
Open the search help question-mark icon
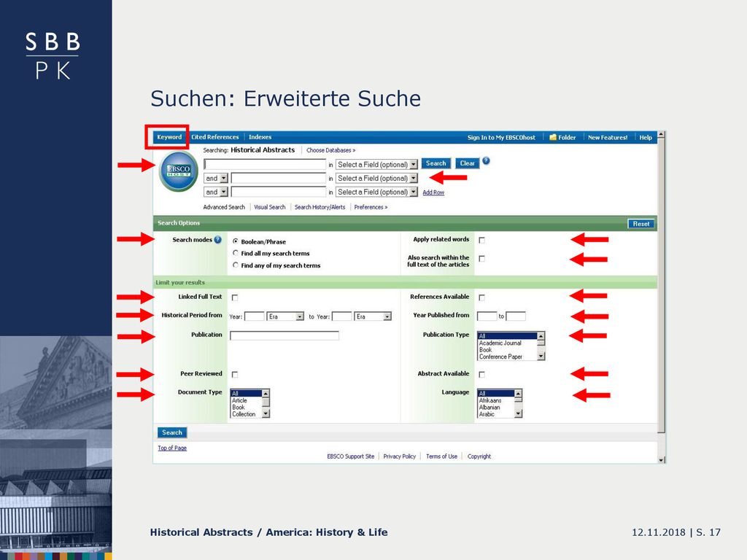pyautogui.click(x=486, y=161)
